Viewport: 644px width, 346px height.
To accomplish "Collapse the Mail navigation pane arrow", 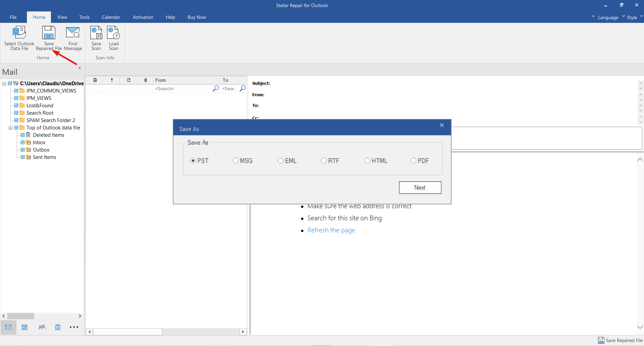I will pos(80,68).
